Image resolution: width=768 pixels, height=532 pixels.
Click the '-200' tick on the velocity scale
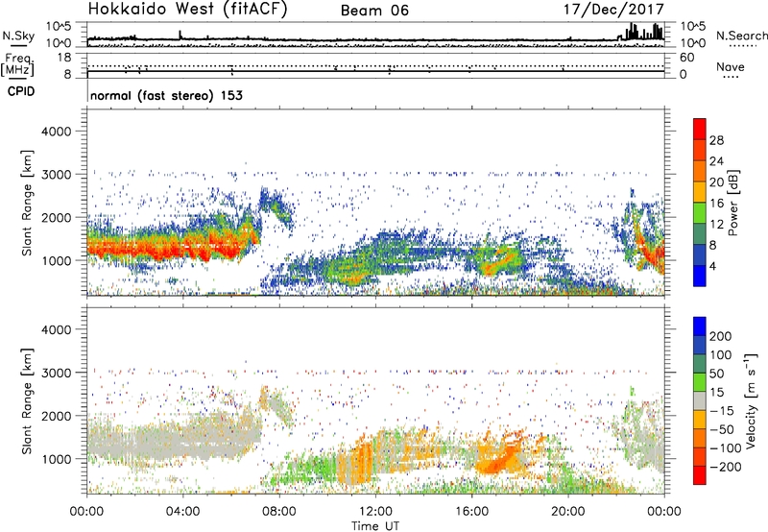point(725,467)
